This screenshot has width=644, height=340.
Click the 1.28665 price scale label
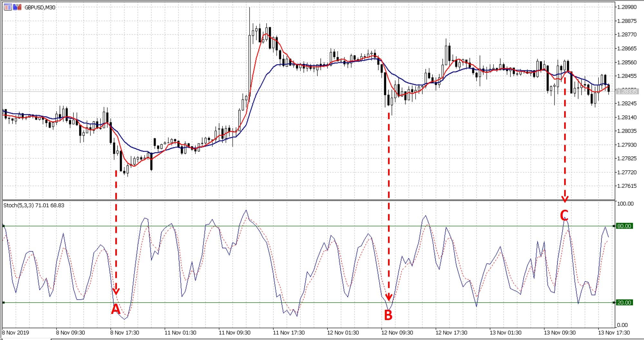click(627, 49)
